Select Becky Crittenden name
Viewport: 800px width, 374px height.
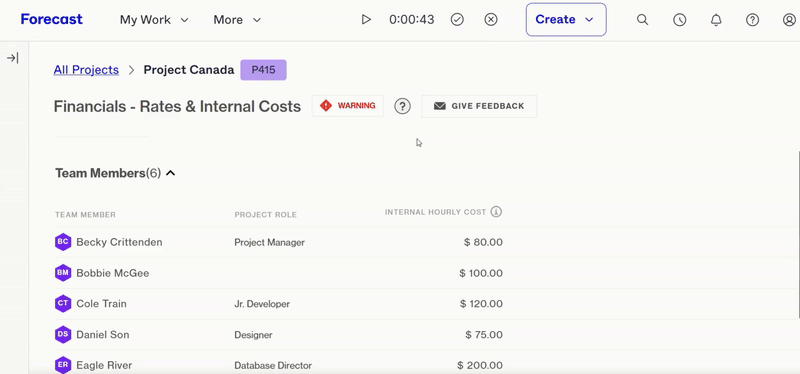point(119,242)
